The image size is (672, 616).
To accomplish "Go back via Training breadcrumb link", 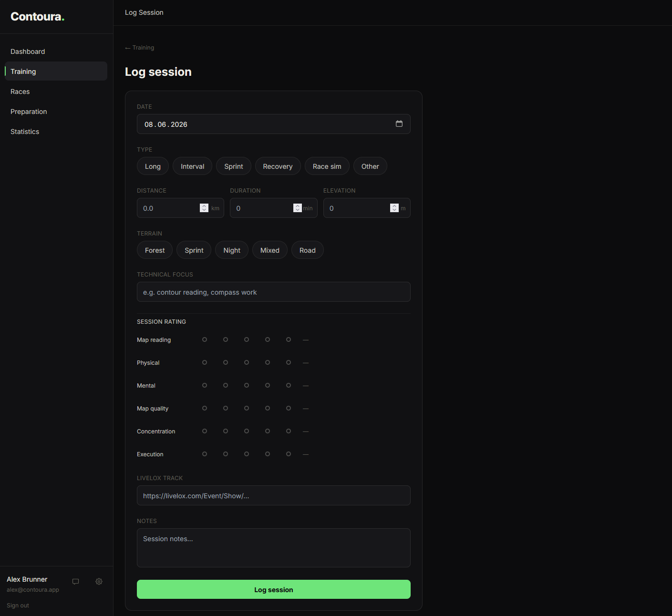I will pyautogui.click(x=140, y=48).
